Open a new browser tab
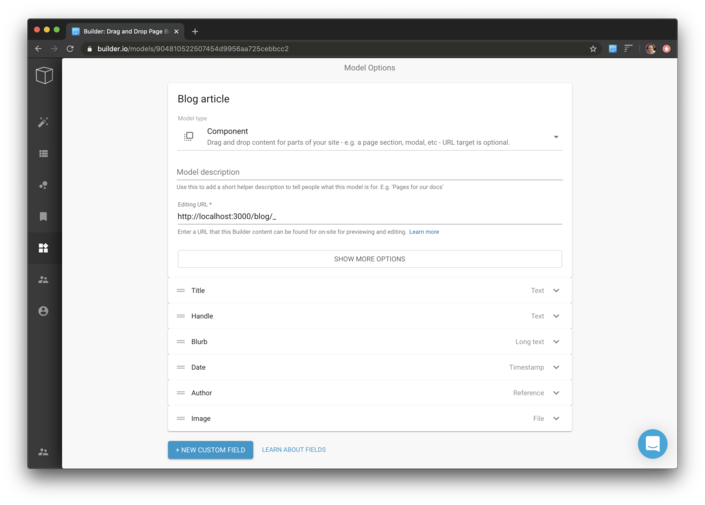The height and width of the screenshot is (505, 705). point(195,31)
